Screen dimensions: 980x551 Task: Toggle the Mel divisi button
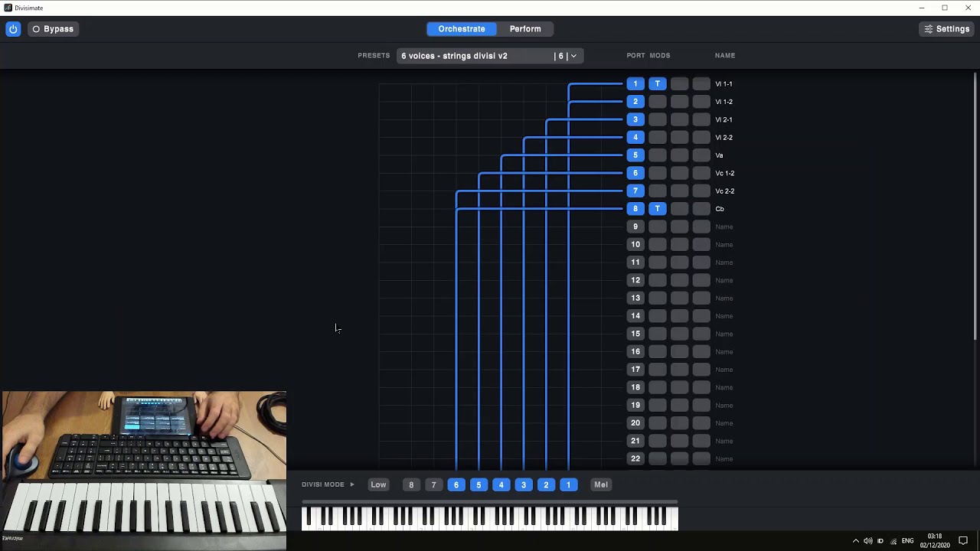coord(601,484)
